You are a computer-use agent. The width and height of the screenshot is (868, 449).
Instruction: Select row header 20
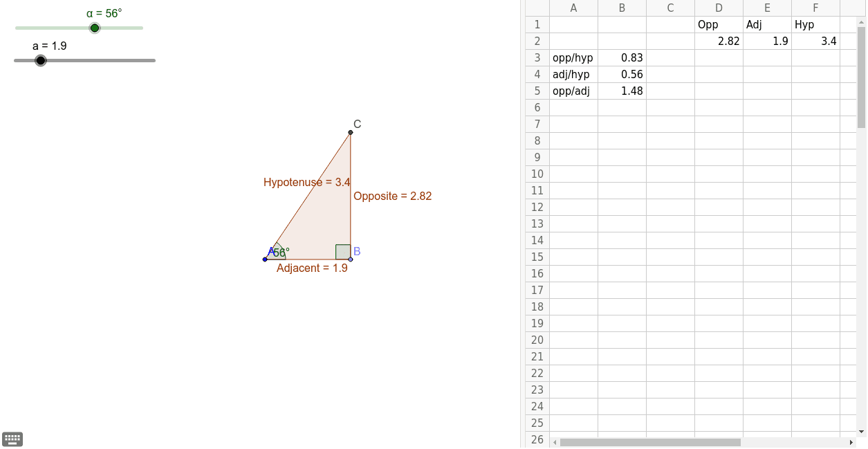pyautogui.click(x=537, y=340)
